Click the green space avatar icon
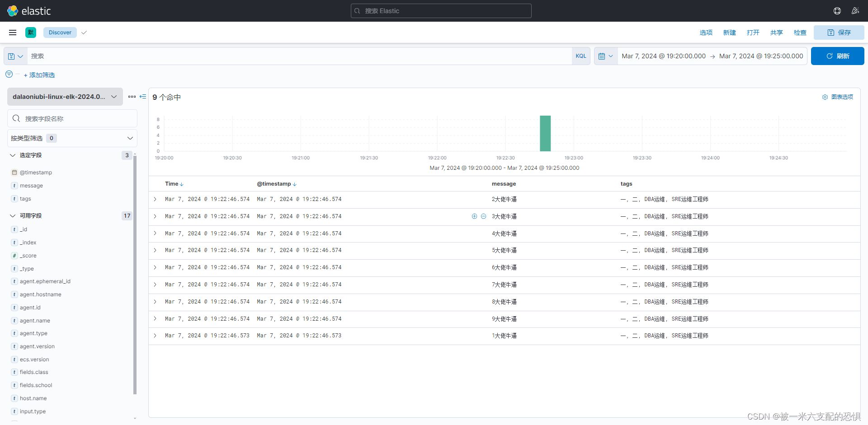Image resolution: width=868 pixels, height=425 pixels. coord(31,33)
